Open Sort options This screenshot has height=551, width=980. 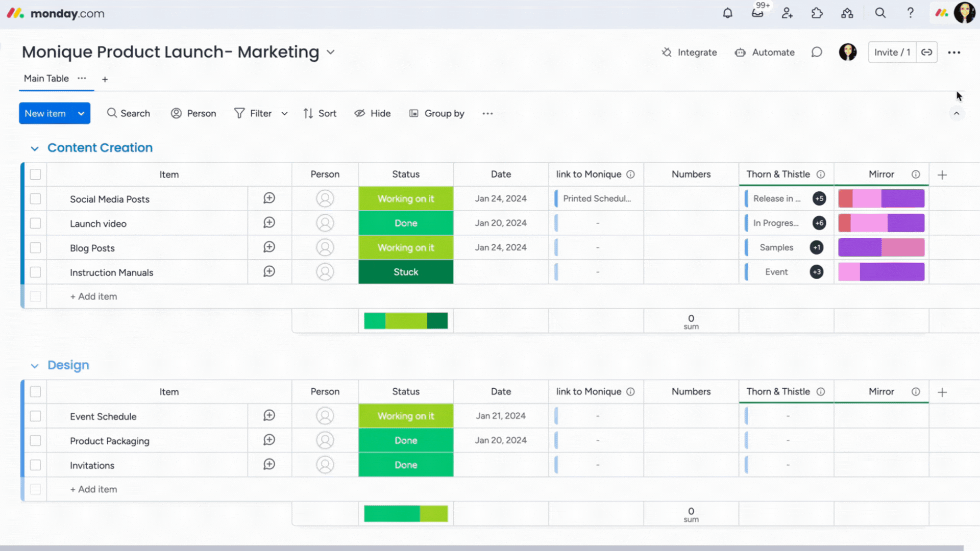(320, 113)
